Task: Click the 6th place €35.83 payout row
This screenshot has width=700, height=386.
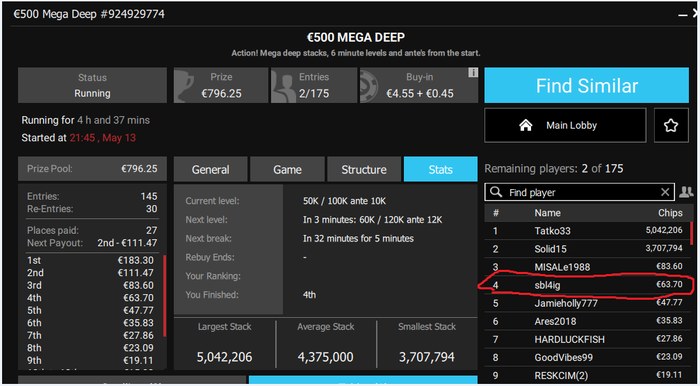Action: [x=90, y=323]
